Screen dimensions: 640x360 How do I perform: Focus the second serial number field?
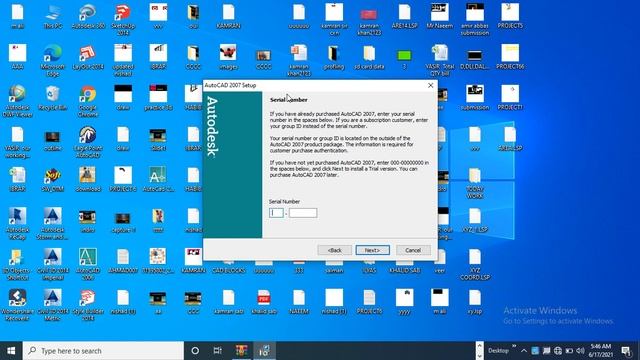[x=303, y=213]
